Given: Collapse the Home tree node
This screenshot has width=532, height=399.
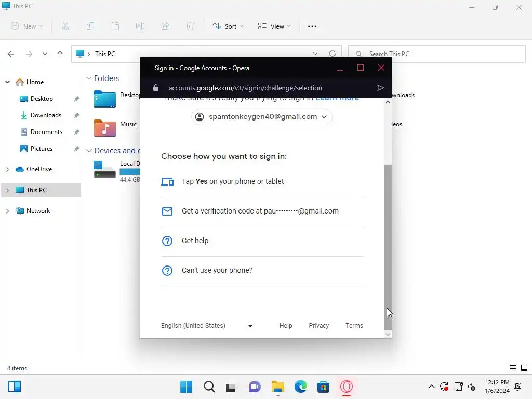Looking at the screenshot, I should 7,82.
